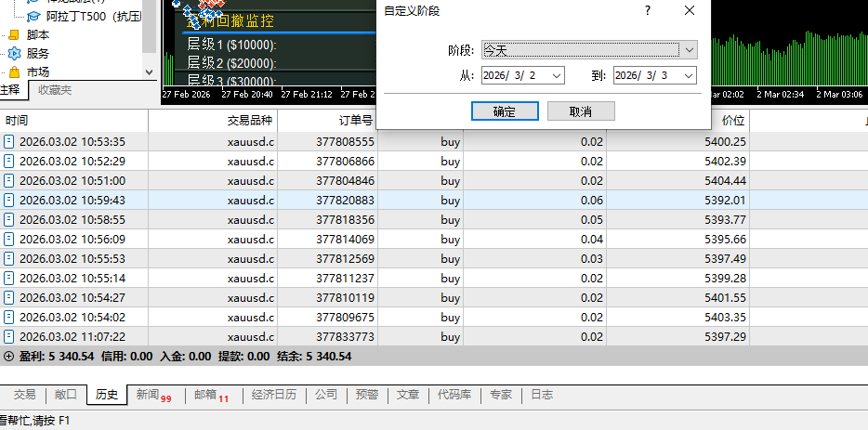Viewport: 868px width, 430px height.
Task: Click price value 5397.29
Action: coord(725,336)
